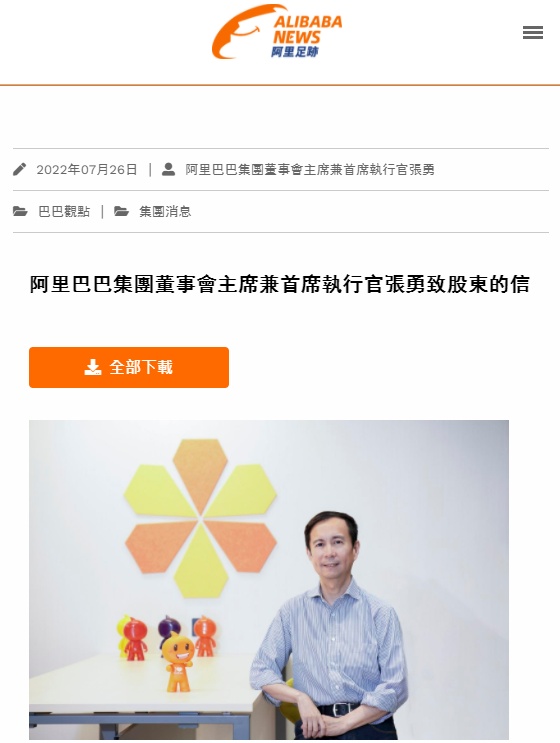The image size is (560, 743).
Task: Click the folder icon before 集團消息
Action: point(121,211)
